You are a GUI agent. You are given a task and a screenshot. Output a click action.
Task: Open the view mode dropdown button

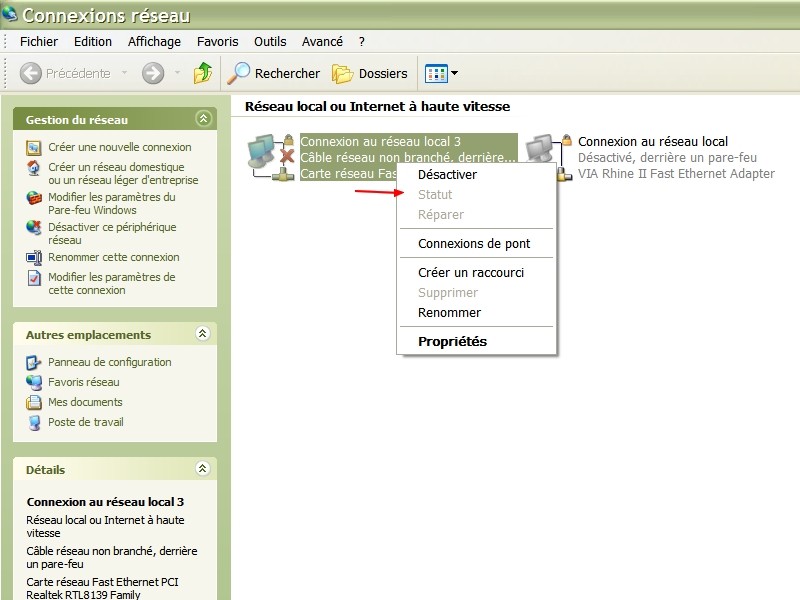click(441, 73)
